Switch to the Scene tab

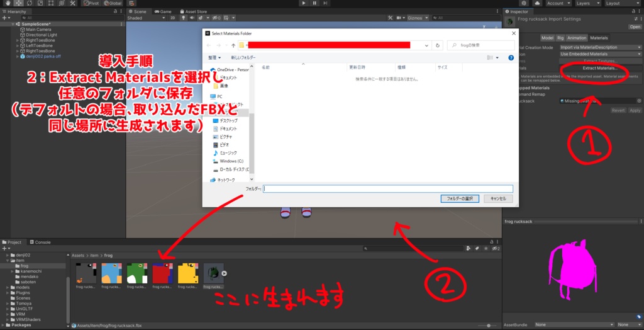click(x=137, y=11)
